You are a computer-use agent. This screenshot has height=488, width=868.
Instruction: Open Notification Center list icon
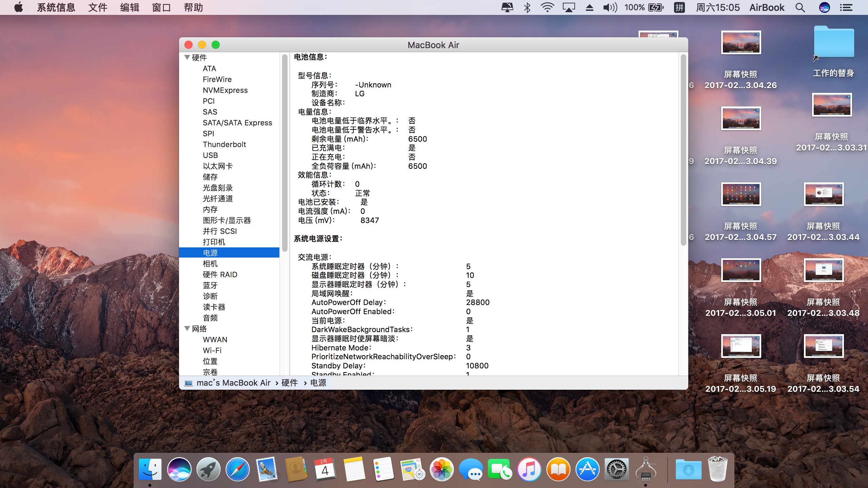[x=846, y=7]
